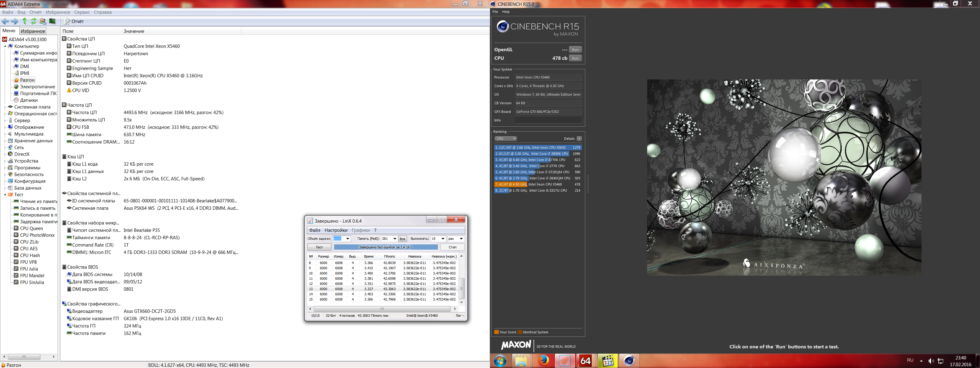Open AIDA64 from the Windows taskbar
Image resolution: width=980 pixels, height=368 pixels.
pyautogui.click(x=585, y=360)
